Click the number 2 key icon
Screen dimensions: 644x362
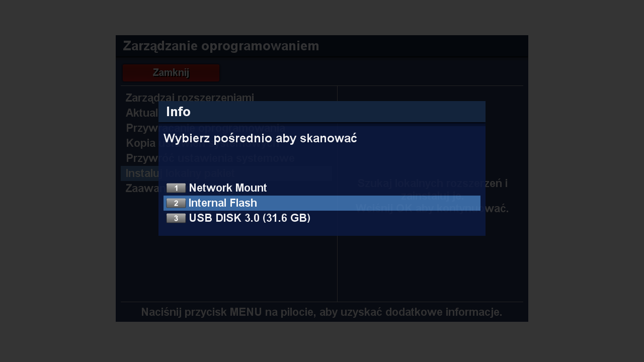tap(176, 203)
